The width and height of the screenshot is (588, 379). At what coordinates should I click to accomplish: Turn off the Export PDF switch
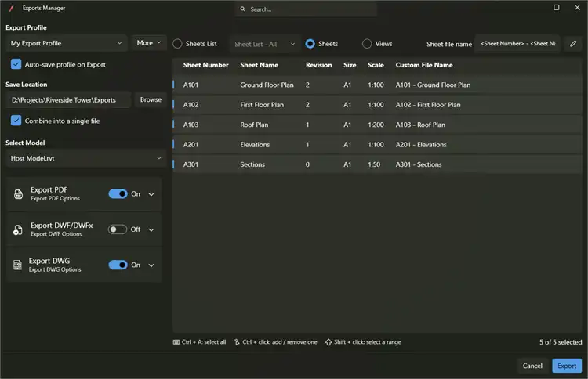[118, 194]
